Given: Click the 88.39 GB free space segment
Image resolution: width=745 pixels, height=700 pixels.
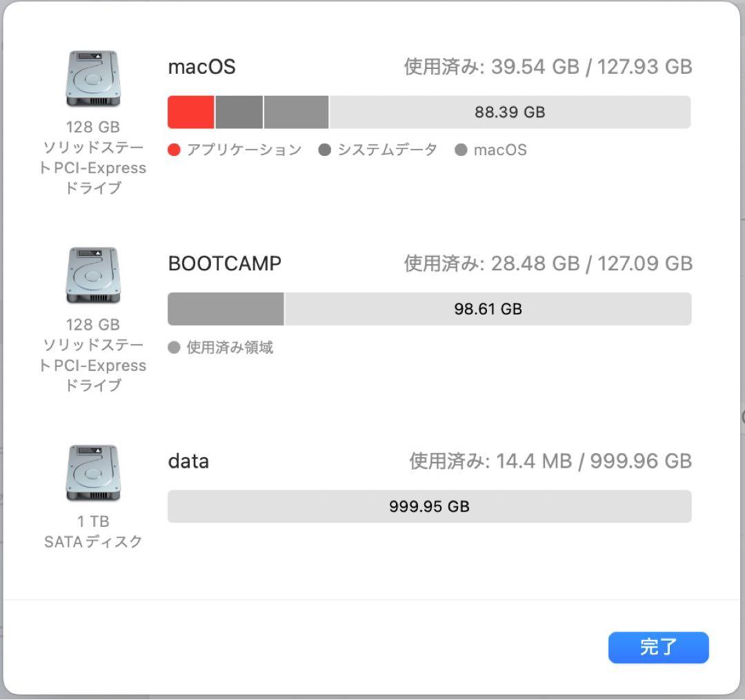Looking at the screenshot, I should [509, 112].
